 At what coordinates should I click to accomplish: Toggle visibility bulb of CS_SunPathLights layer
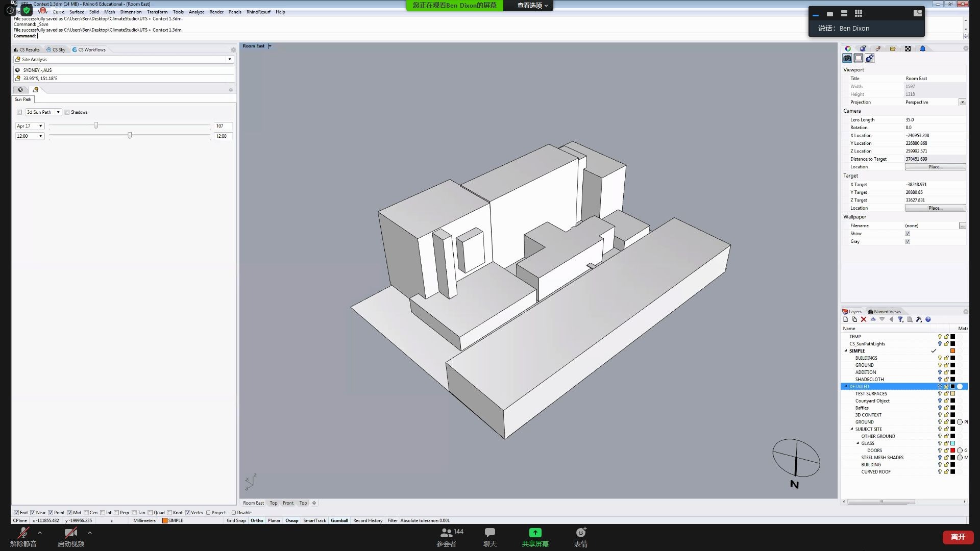[940, 344]
